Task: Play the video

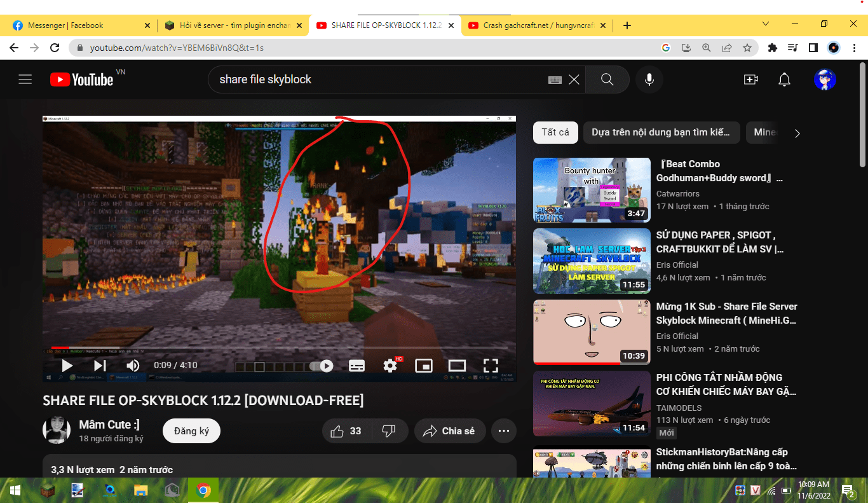Action: click(x=67, y=366)
